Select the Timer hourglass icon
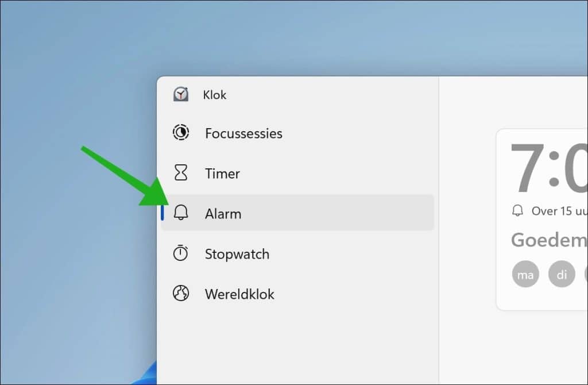588x385 pixels. click(x=181, y=172)
